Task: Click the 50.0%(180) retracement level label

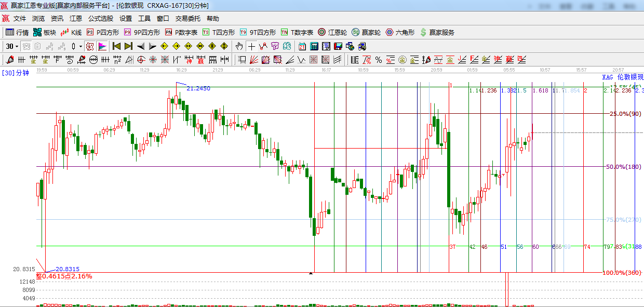Action: click(x=623, y=167)
